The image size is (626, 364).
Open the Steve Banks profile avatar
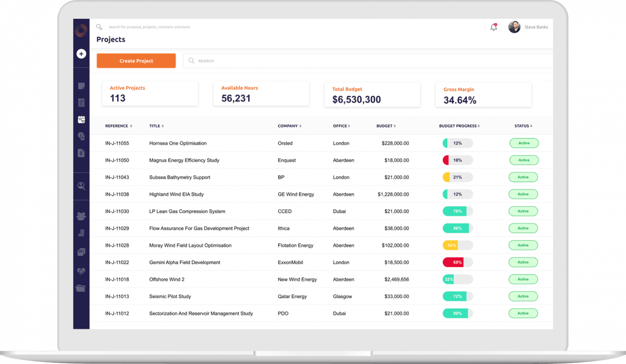click(x=514, y=27)
